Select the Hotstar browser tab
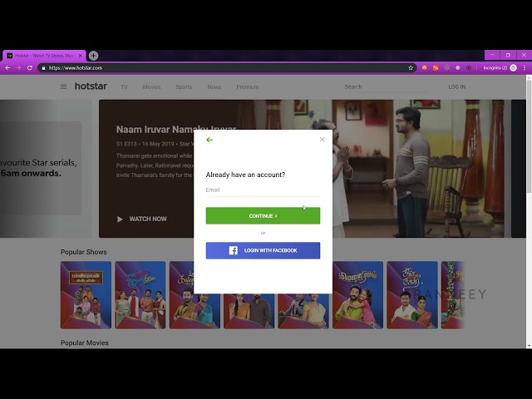Image resolution: width=532 pixels, height=399 pixels. (x=44, y=56)
